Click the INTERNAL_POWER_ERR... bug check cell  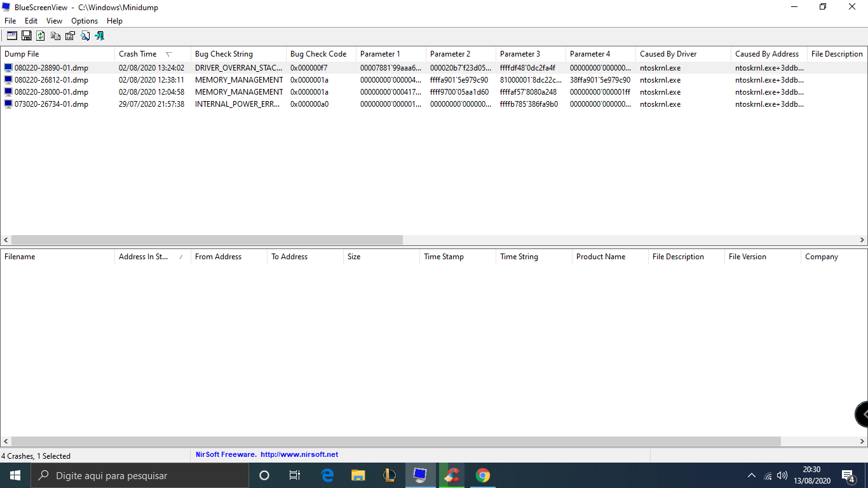[237, 104]
